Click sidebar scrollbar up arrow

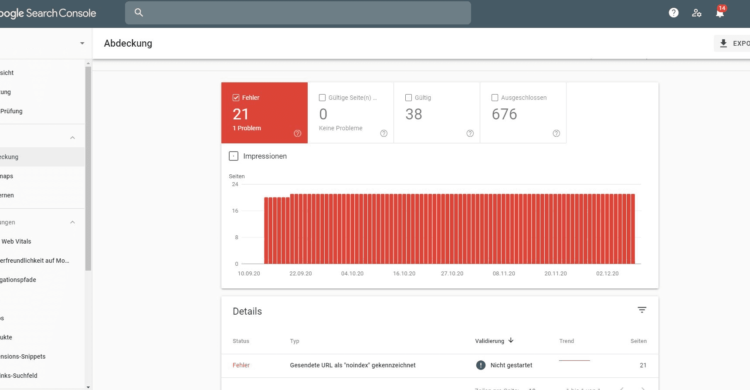click(88, 63)
